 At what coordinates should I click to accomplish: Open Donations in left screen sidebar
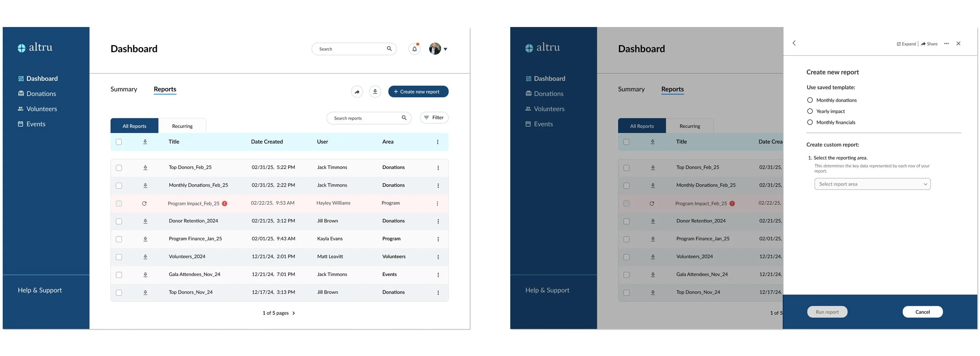click(x=37, y=94)
